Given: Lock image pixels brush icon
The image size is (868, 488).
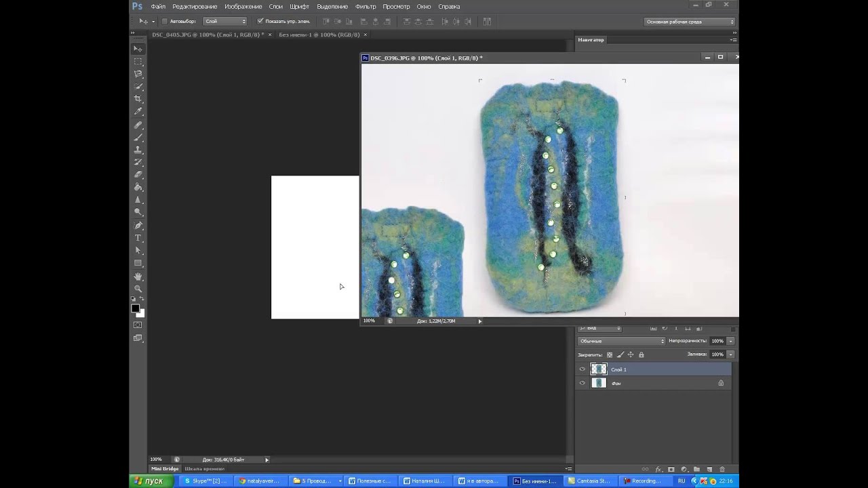Looking at the screenshot, I should [x=620, y=354].
